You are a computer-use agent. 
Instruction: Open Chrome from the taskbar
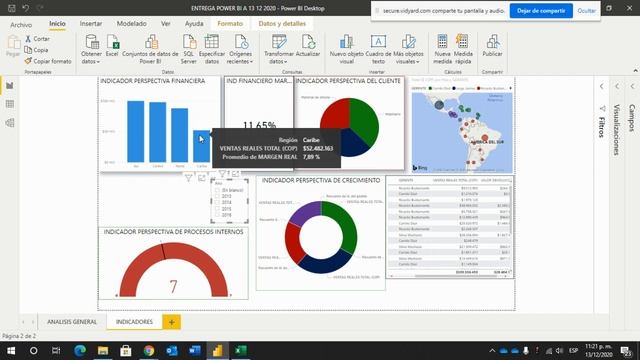[x=149, y=350]
